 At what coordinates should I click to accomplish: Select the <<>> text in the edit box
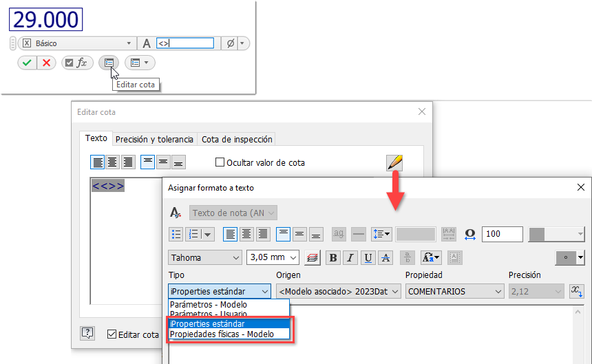click(x=108, y=186)
